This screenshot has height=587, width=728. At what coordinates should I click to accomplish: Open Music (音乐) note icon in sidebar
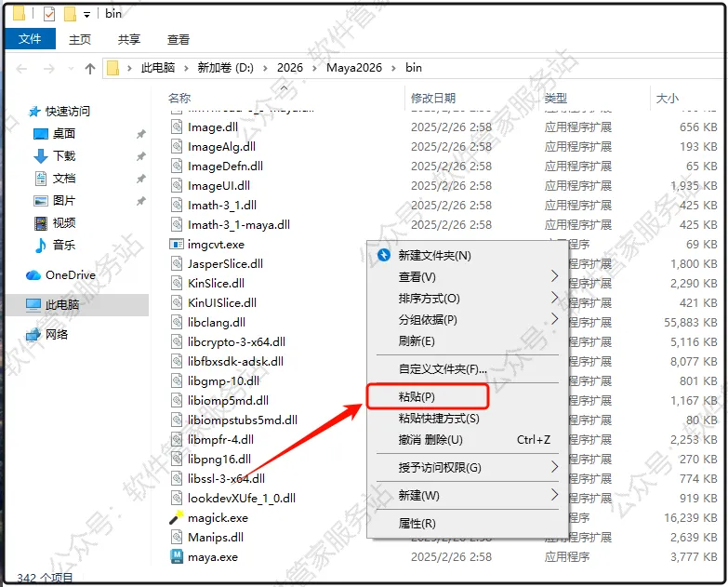41,245
